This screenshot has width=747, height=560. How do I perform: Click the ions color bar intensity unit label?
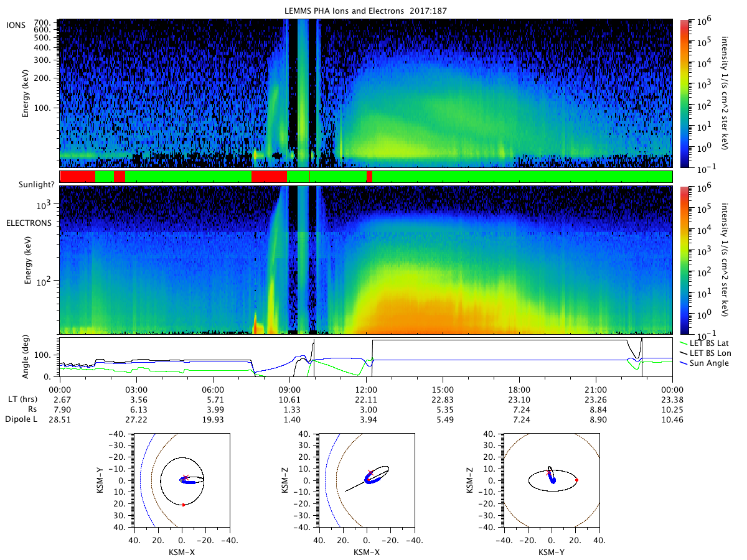pyautogui.click(x=723, y=93)
